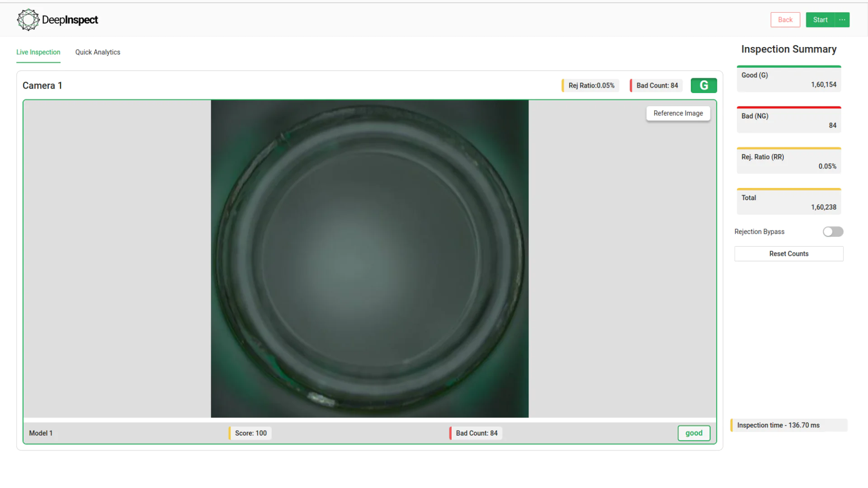Open the options menu beside Start

pos(842,19)
